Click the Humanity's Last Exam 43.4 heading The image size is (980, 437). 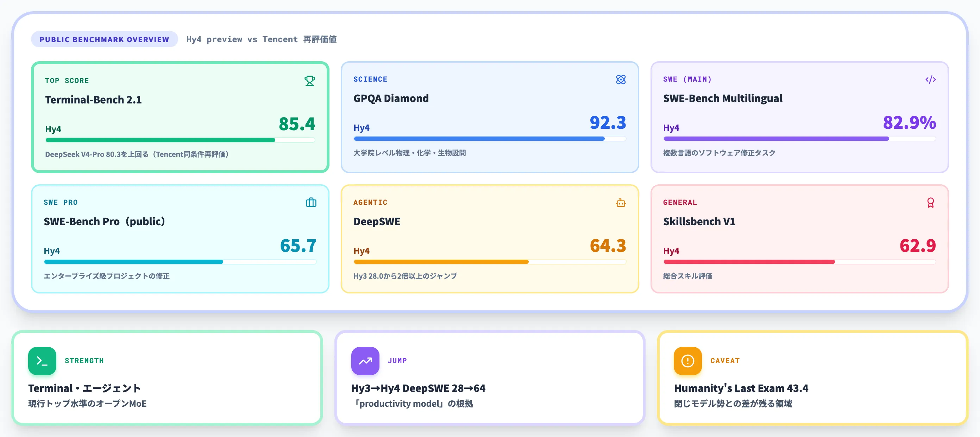[x=741, y=388]
